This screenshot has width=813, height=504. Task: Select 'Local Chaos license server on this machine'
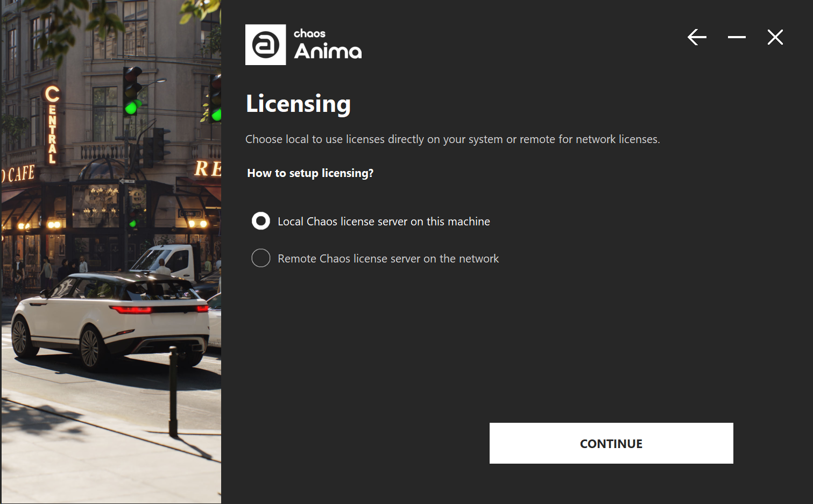tap(383, 221)
